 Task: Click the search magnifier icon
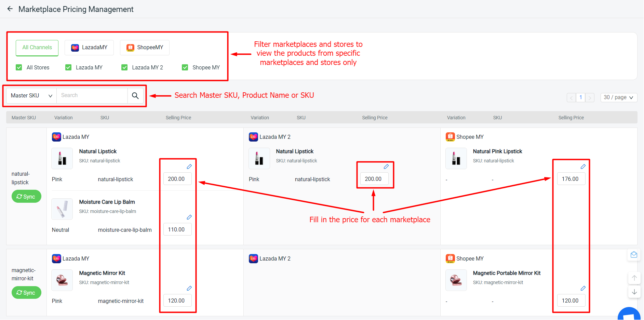(135, 95)
